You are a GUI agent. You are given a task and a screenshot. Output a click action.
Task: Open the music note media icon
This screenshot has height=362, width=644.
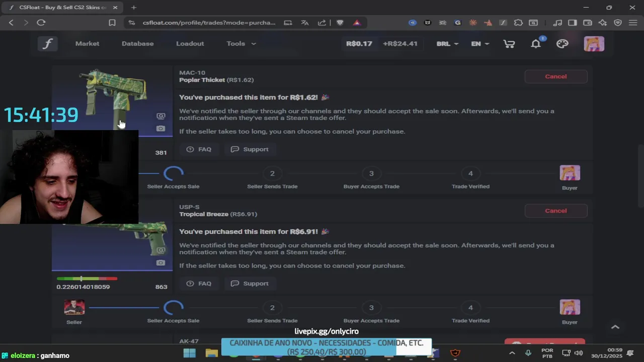coord(557,23)
